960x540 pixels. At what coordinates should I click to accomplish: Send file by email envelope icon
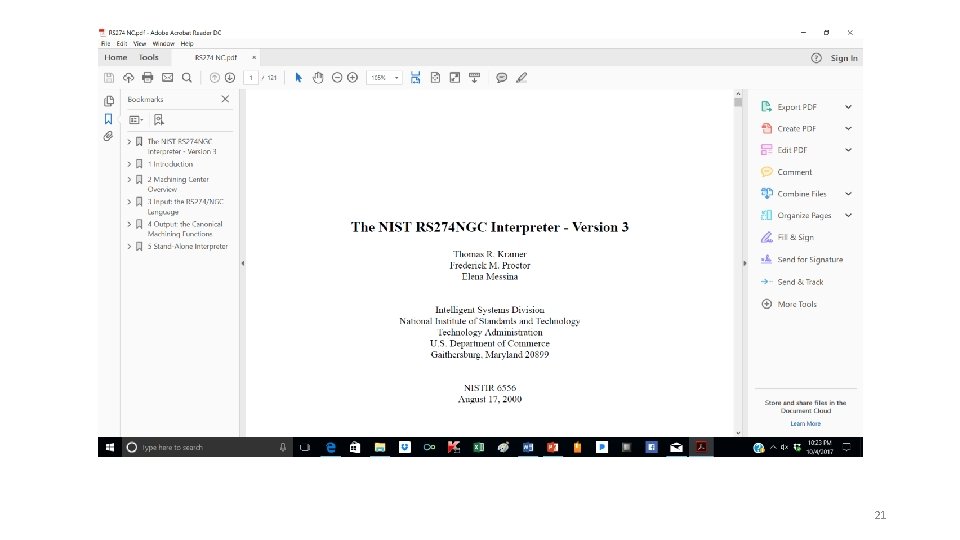pyautogui.click(x=167, y=78)
